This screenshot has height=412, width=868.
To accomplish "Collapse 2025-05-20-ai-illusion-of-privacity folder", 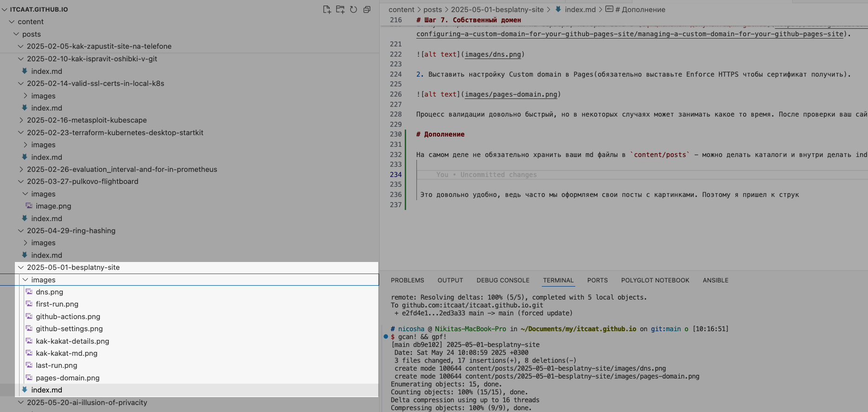I will 20,402.
